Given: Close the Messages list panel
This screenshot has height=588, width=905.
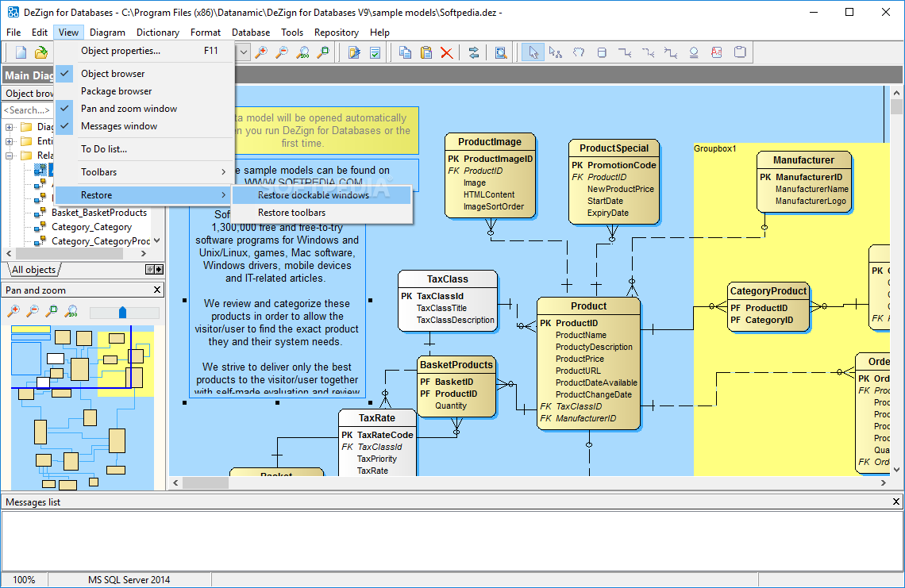Looking at the screenshot, I should point(896,502).
